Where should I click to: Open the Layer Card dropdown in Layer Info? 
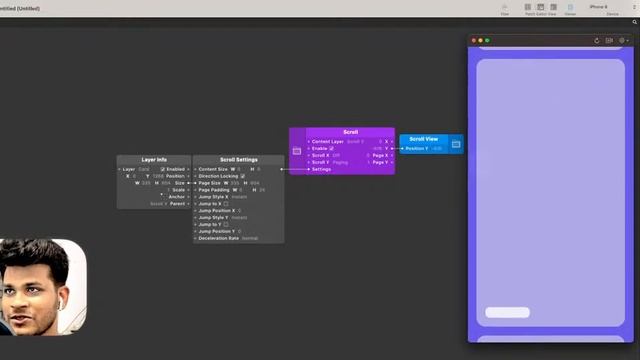click(x=144, y=169)
